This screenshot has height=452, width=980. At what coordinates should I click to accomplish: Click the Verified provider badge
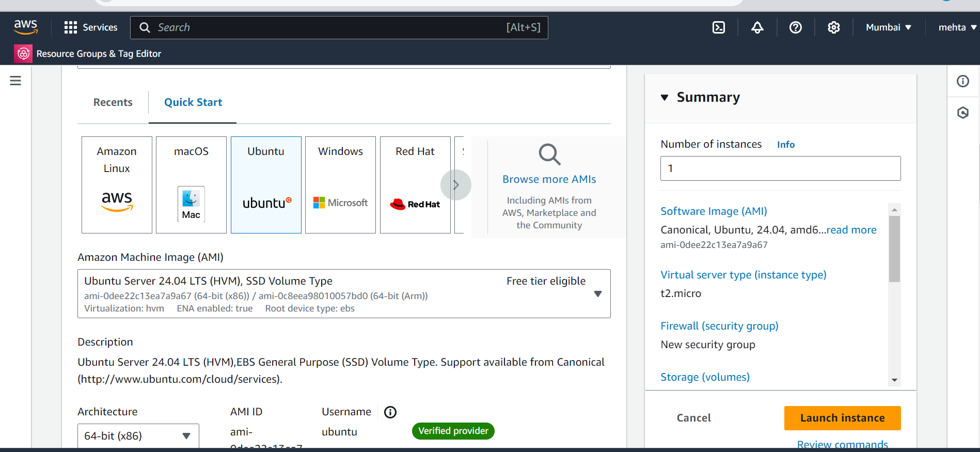[453, 431]
